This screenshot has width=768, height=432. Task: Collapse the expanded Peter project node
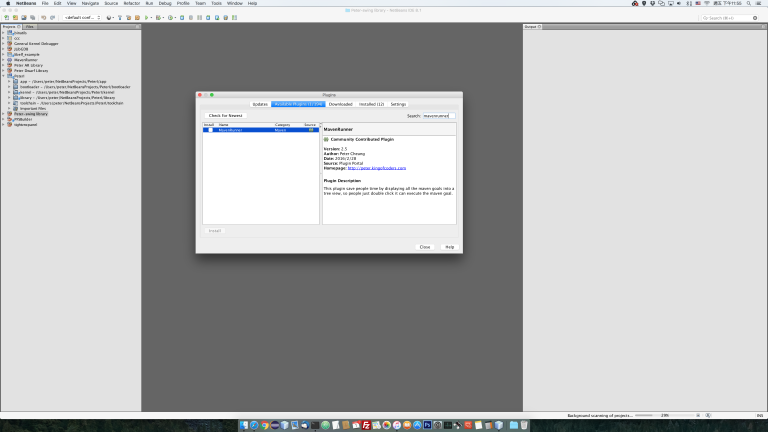[3, 76]
